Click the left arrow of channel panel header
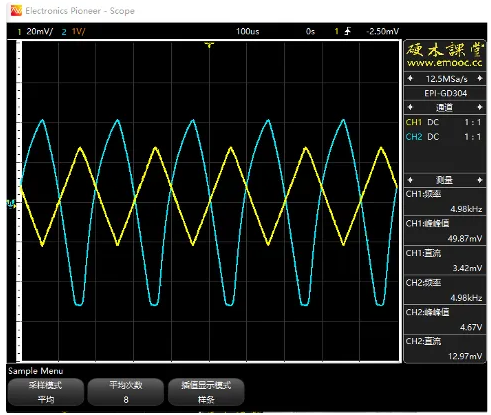This screenshot has height=415, width=491. (410, 107)
